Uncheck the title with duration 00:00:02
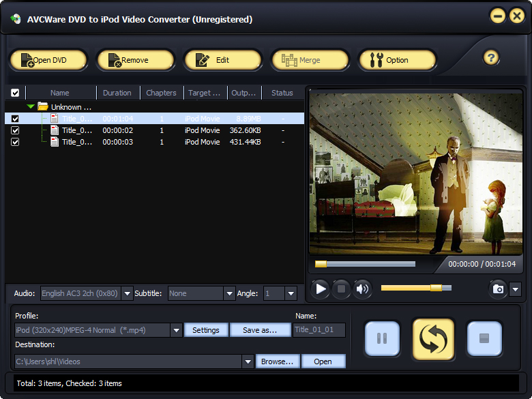 click(x=15, y=130)
